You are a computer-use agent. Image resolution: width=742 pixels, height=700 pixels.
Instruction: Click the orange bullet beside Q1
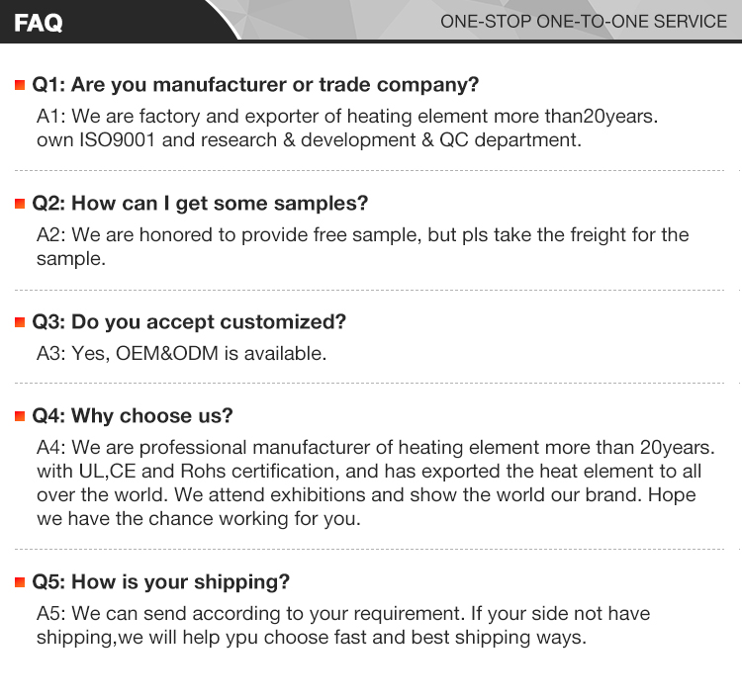tap(20, 85)
